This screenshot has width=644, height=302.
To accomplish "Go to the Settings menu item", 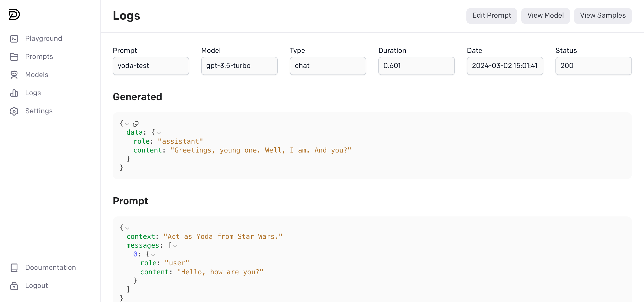I will coord(39,111).
